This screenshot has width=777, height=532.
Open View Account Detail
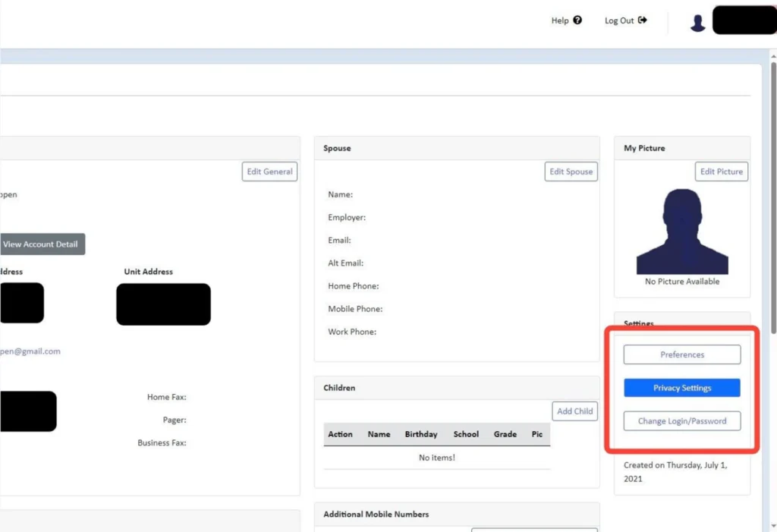point(40,244)
